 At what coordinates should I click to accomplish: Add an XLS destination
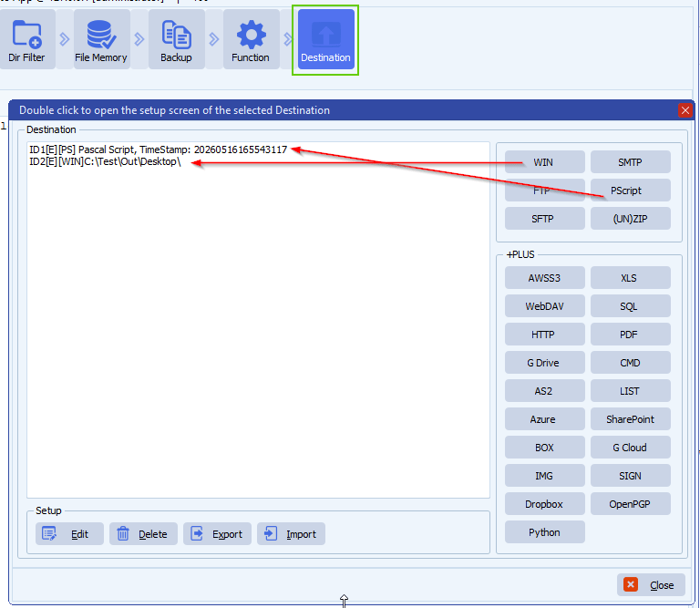631,278
